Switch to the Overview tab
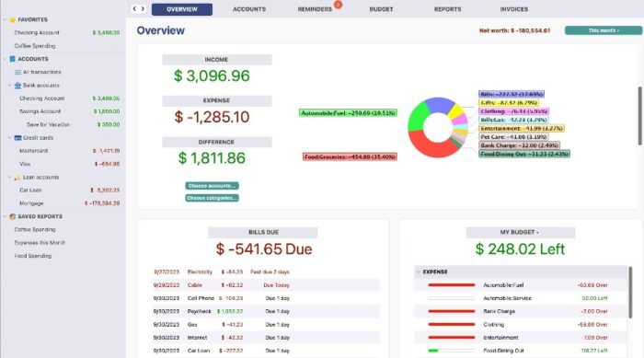Image resolution: width=644 pixels, height=358 pixels. point(182,9)
